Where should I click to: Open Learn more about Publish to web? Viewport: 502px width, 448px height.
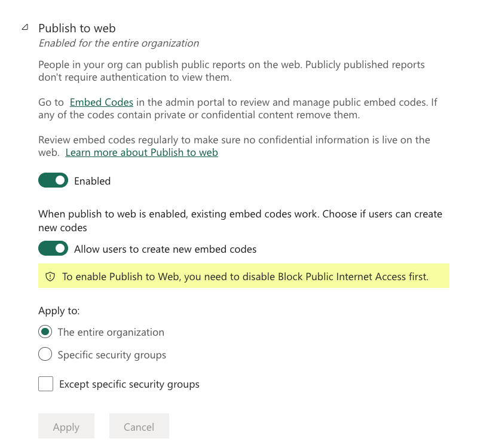[x=142, y=152]
